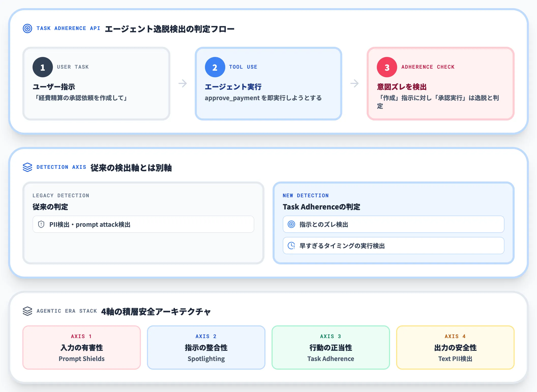This screenshot has width=537, height=392.
Task: Select the red step 3 circle badge
Action: click(x=387, y=67)
